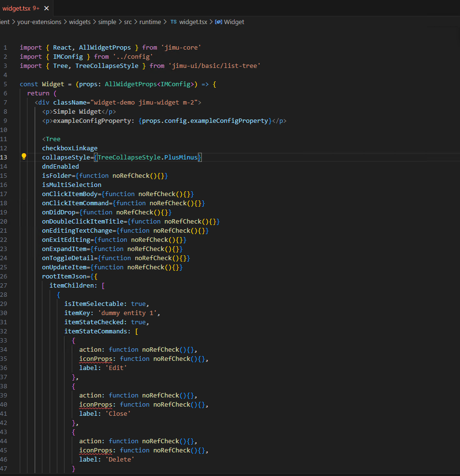Click TreeCollapseStyle.PlusMinus on line 13

click(147, 158)
